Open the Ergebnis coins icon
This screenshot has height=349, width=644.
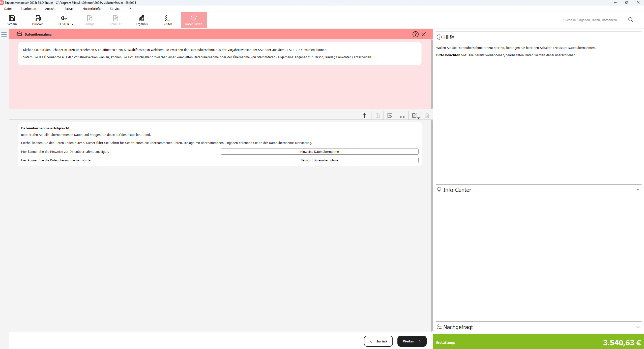tap(142, 18)
